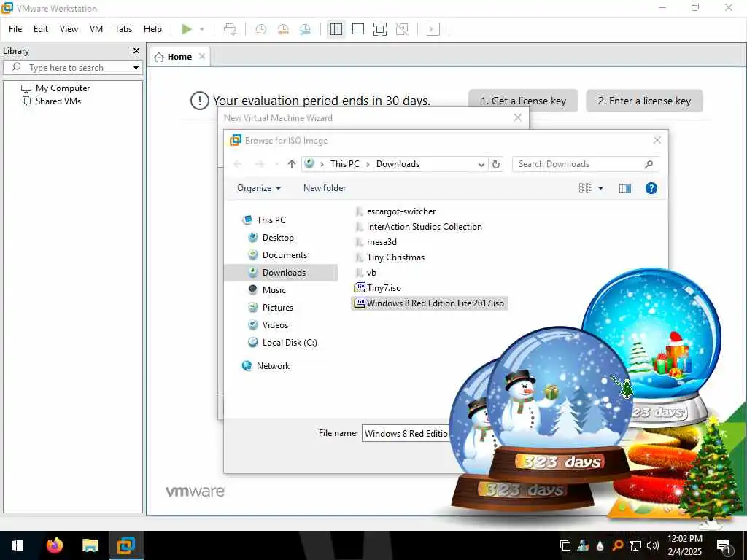Select Downloads in navigation pane

coord(281,273)
